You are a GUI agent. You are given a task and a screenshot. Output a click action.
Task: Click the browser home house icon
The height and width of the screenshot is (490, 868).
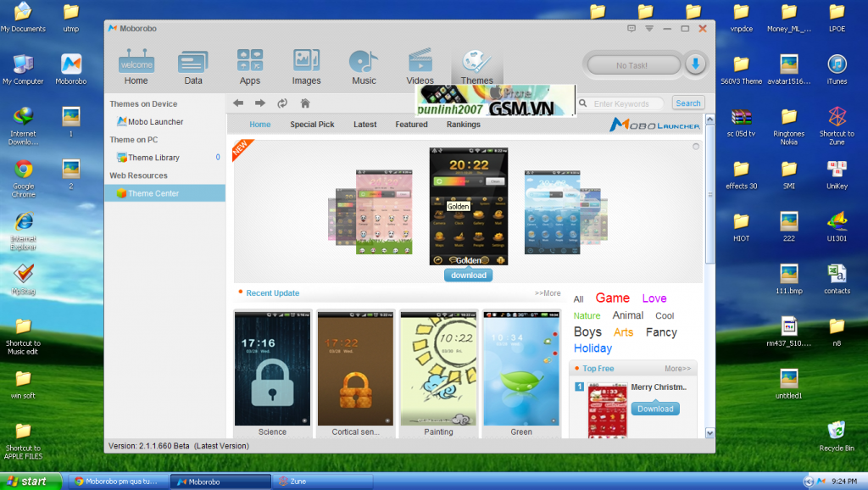pos(305,103)
